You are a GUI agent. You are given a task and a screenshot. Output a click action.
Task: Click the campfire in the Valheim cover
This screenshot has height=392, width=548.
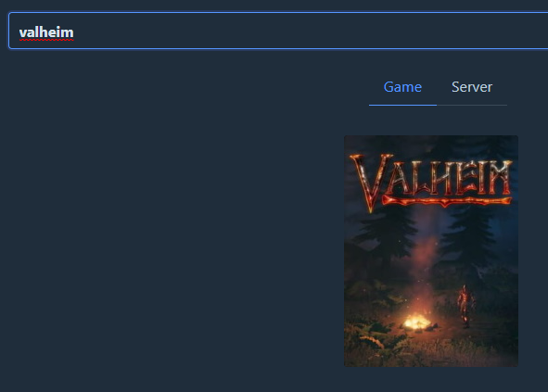[x=417, y=322]
